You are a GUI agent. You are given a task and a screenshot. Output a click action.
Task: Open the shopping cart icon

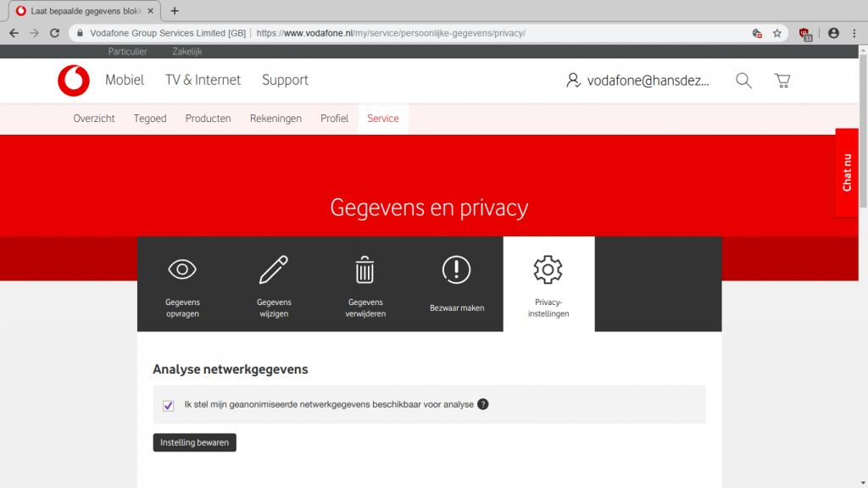coord(782,80)
